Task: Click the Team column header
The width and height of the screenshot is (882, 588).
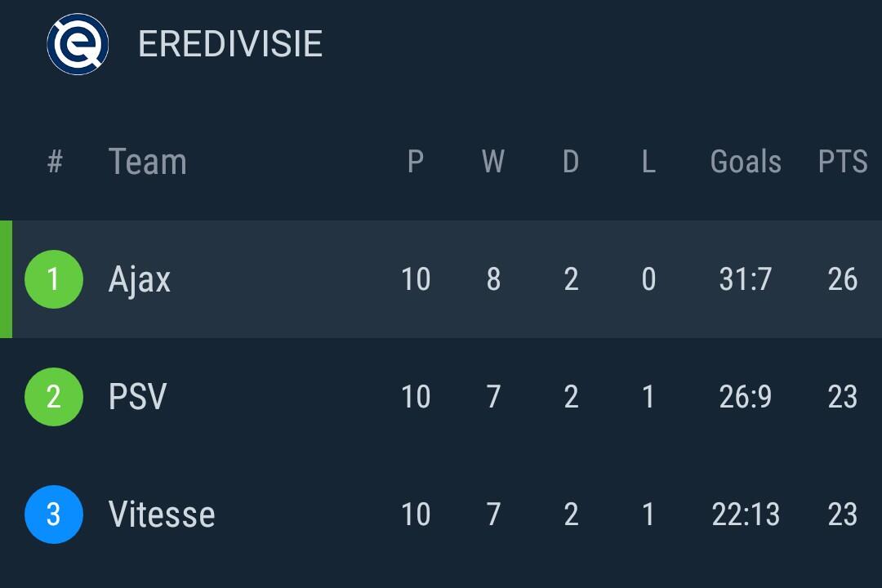Action: (x=148, y=162)
